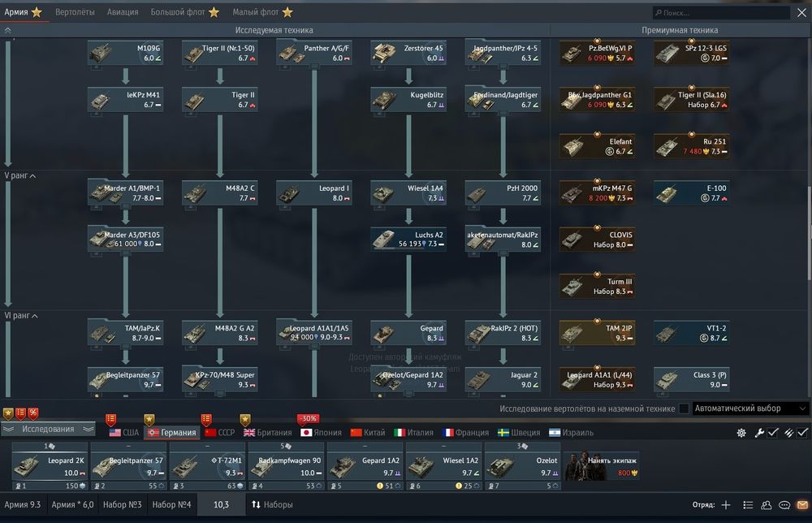The width and height of the screenshot is (812, 523).
Task: Switch to the Авиация tab
Action: (123, 12)
